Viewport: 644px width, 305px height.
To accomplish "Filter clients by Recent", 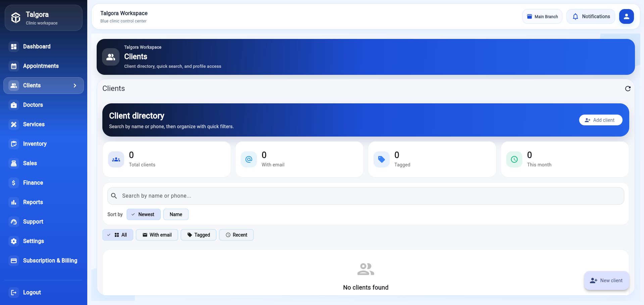I will (x=236, y=235).
